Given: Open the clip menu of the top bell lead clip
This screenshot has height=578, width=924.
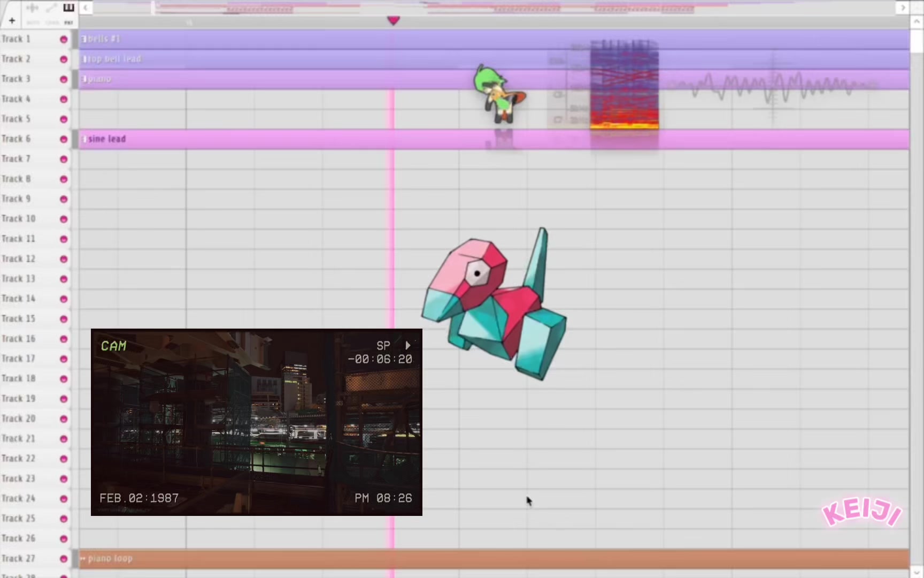Looking at the screenshot, I should (x=84, y=59).
